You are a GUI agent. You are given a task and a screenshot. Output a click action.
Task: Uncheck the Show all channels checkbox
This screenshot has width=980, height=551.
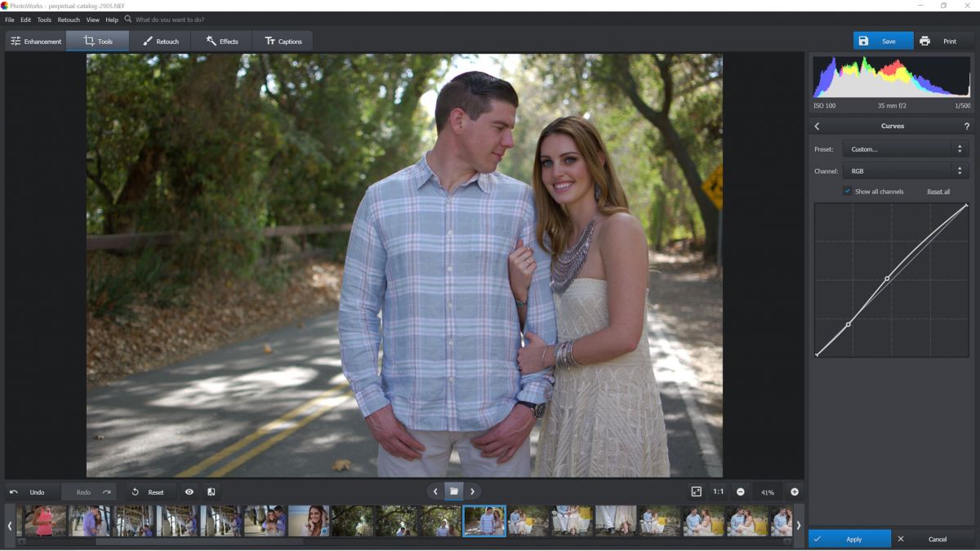coord(846,191)
